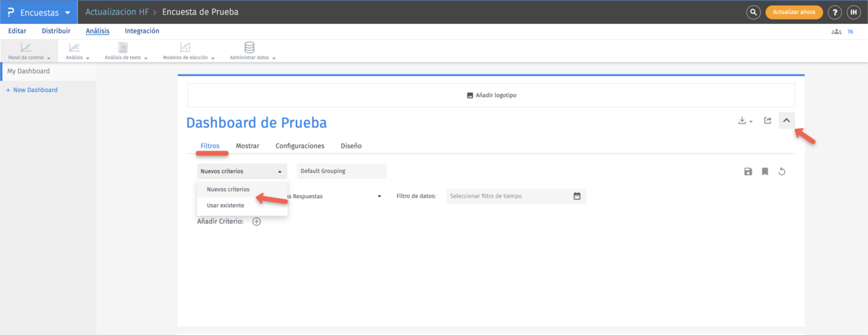
Task: Open the calendar date picker icon
Action: point(577,196)
